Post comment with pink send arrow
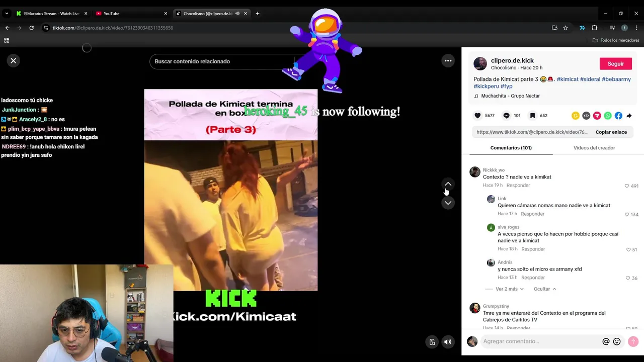 tap(633, 341)
